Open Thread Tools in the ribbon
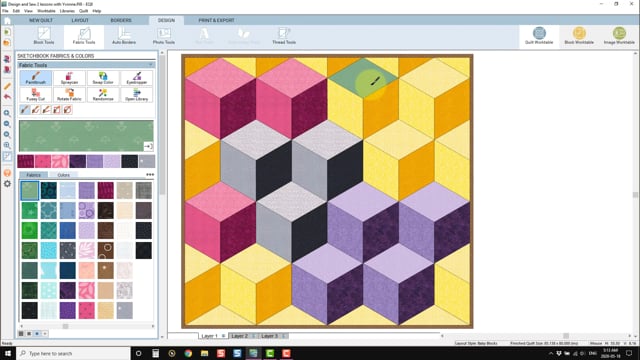This screenshot has width=640, height=360. point(284,36)
